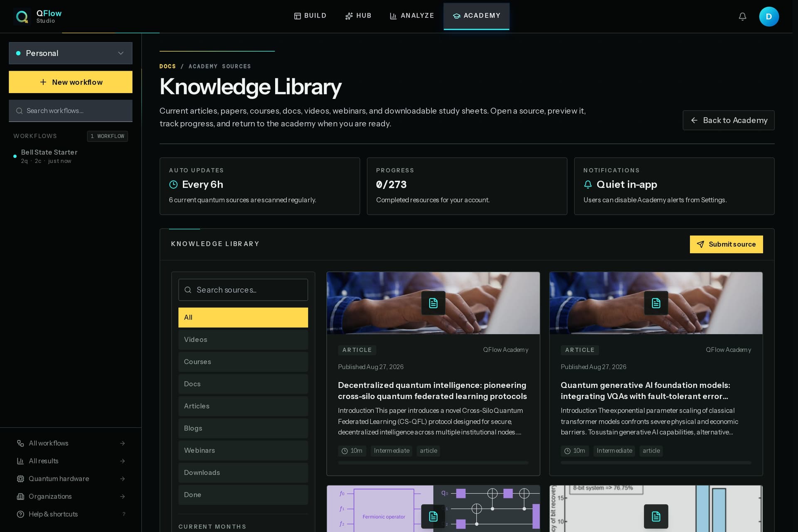Click the arrow next to All results
The image size is (798, 532).
point(123,461)
